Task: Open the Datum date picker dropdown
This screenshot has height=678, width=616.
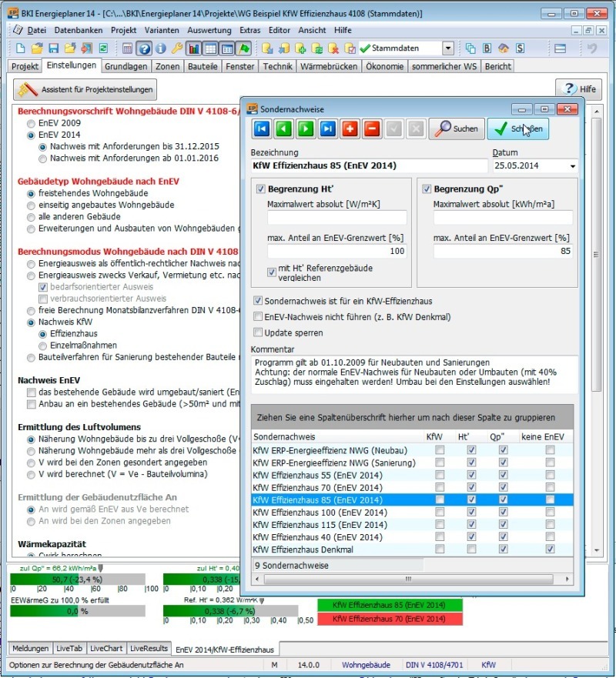Action: tap(573, 166)
